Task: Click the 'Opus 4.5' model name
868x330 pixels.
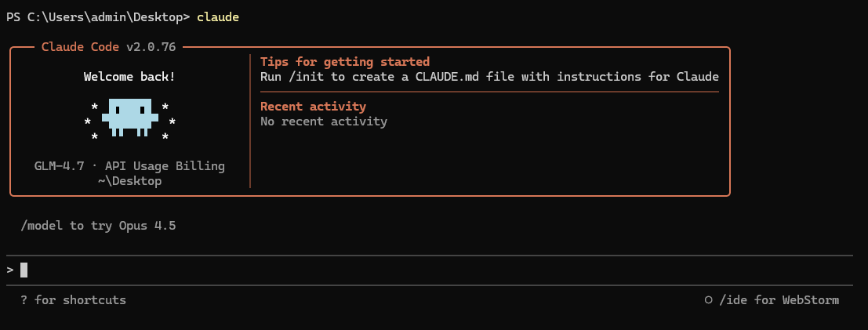Action: (x=147, y=226)
